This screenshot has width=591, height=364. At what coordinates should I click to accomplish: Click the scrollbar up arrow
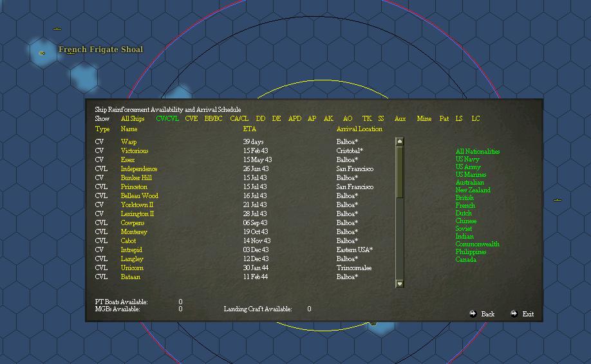point(400,141)
